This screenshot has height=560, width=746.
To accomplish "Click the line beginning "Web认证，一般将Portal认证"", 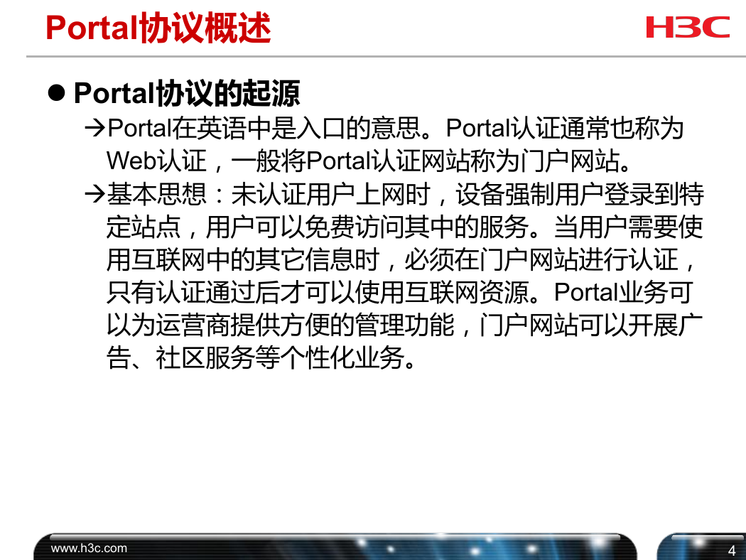I will (x=369, y=161).
